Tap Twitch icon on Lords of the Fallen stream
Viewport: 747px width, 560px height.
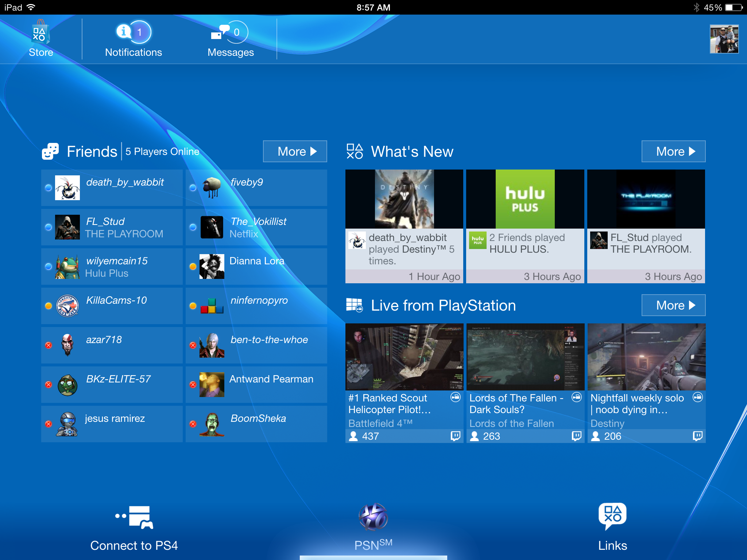[x=576, y=436]
